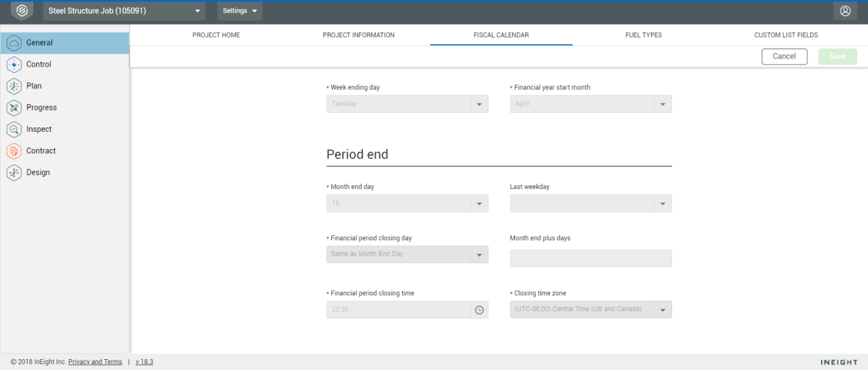Select the Inspect module icon
Image resolution: width=868 pixels, height=370 pixels.
[x=14, y=130]
